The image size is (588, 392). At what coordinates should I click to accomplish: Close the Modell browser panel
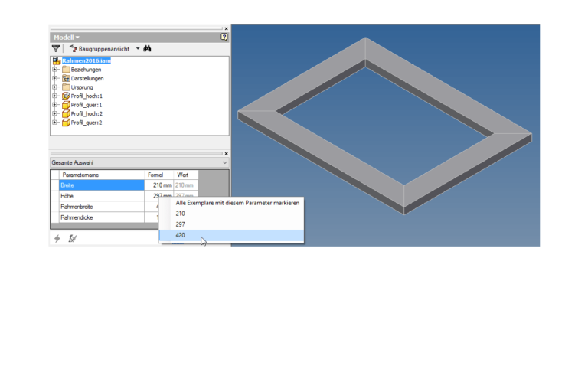click(x=226, y=28)
